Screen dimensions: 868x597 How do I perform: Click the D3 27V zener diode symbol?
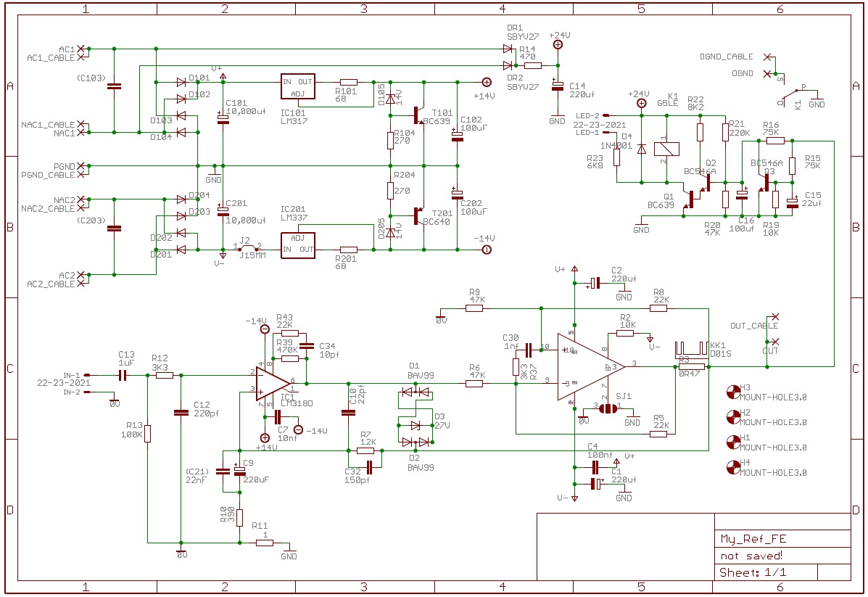(416, 425)
